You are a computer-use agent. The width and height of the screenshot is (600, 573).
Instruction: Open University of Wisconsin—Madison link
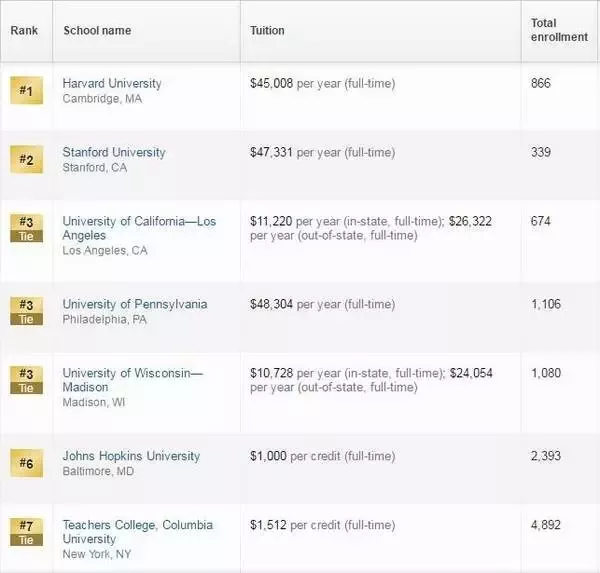point(132,380)
